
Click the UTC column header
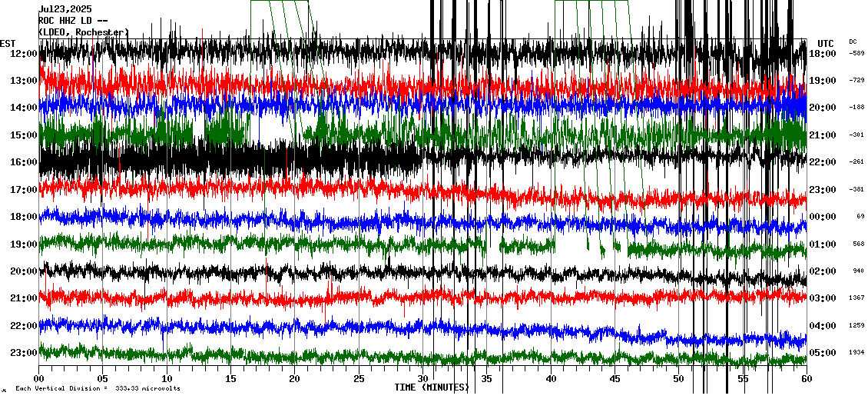[826, 44]
